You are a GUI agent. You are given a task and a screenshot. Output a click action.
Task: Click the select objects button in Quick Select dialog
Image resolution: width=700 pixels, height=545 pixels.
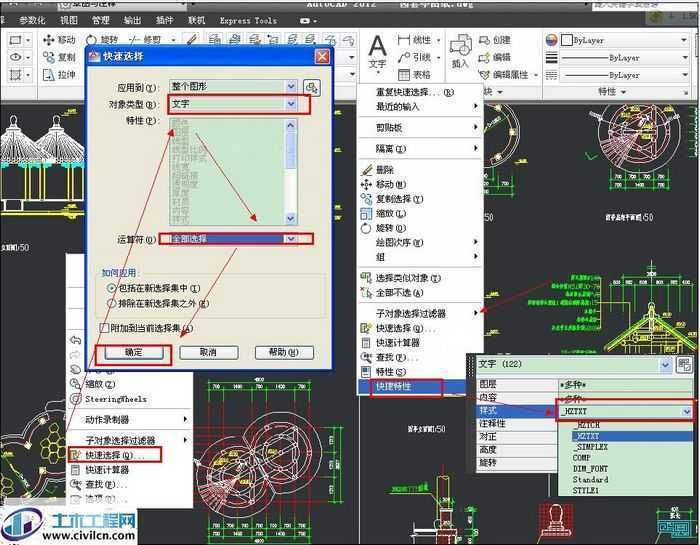(312, 87)
